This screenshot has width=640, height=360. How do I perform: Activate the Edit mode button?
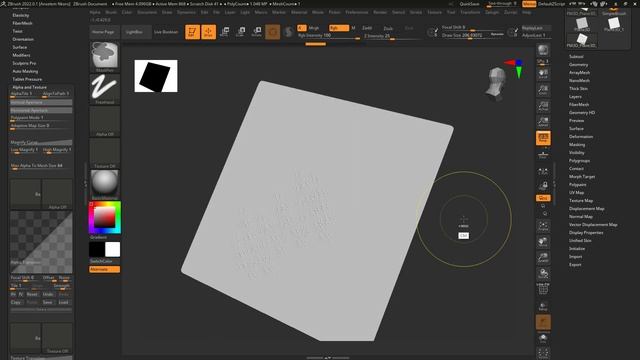coord(192,32)
